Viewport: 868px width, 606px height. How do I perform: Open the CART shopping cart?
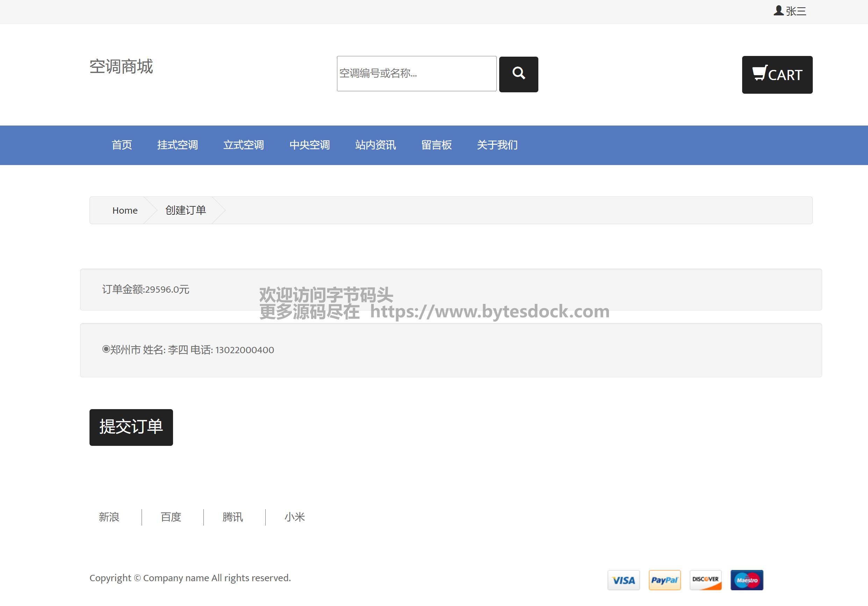(777, 74)
